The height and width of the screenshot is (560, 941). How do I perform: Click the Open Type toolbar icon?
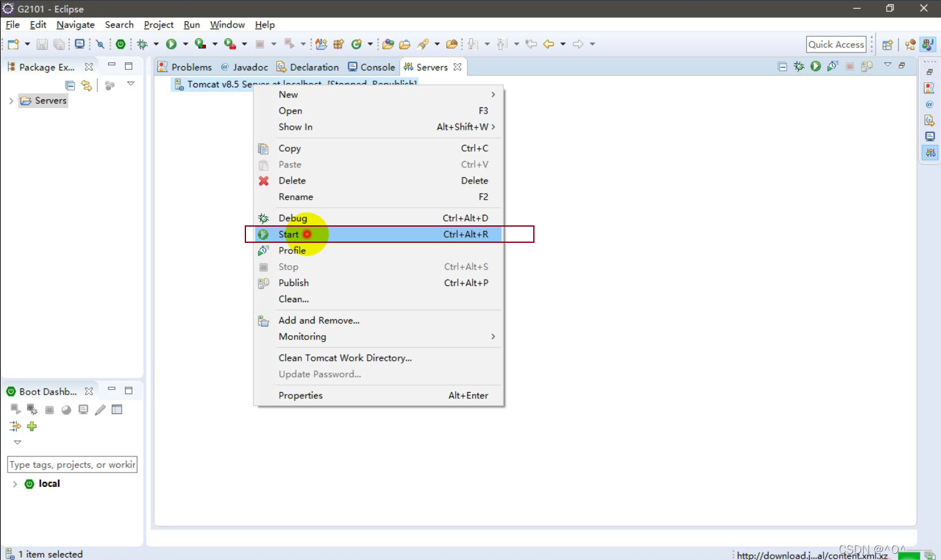pyautogui.click(x=388, y=44)
